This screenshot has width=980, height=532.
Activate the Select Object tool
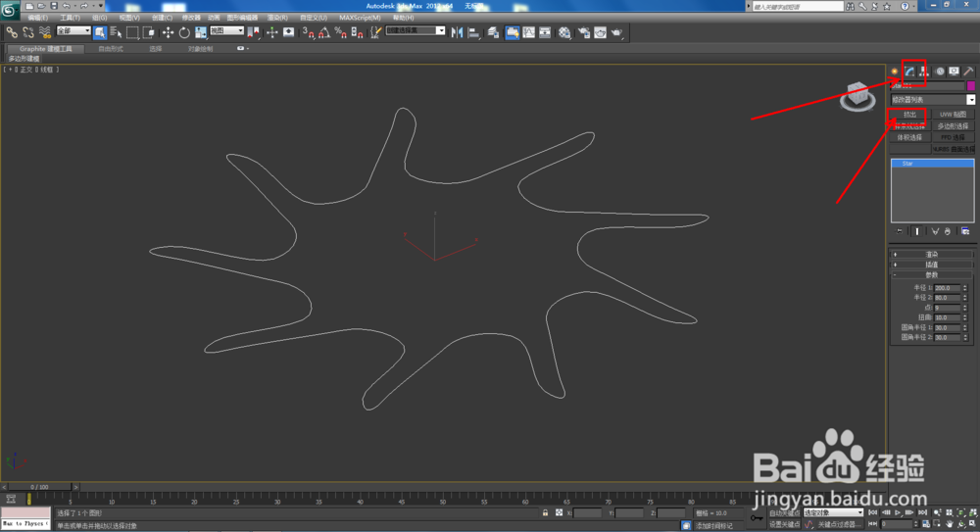pos(99,32)
